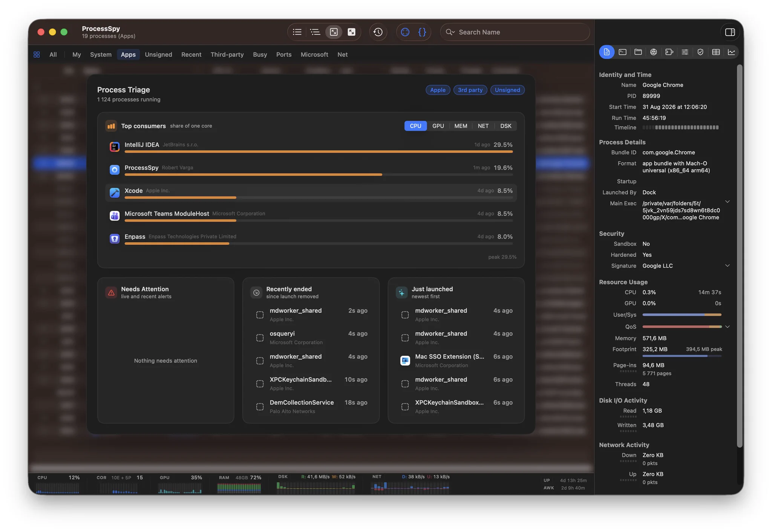Toggle the curly braces icon
772x532 pixels.
[x=422, y=32]
